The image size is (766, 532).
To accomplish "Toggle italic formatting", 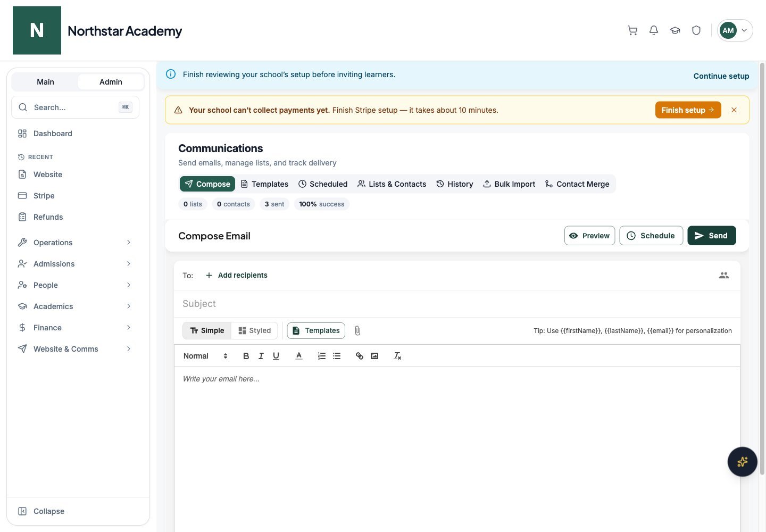I will (261, 356).
